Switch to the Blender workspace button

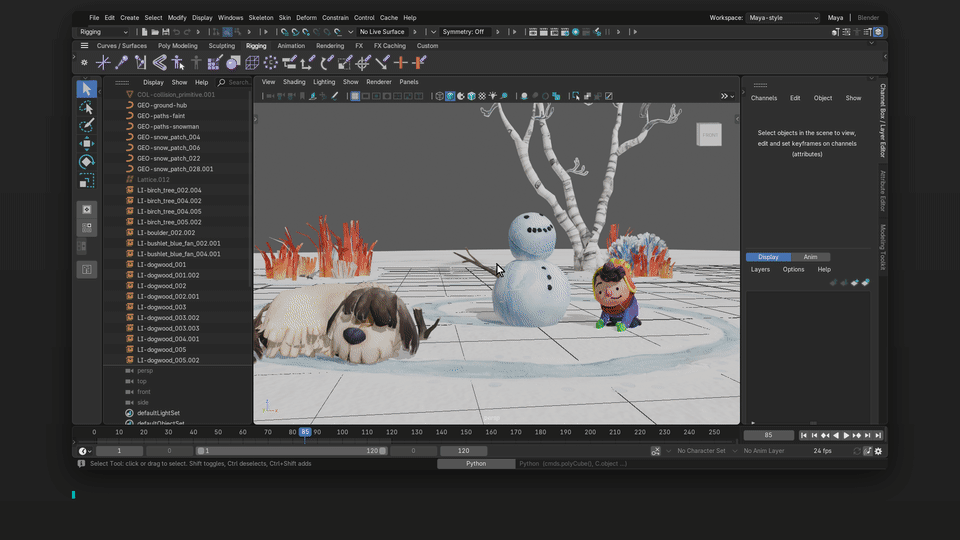[x=868, y=18]
